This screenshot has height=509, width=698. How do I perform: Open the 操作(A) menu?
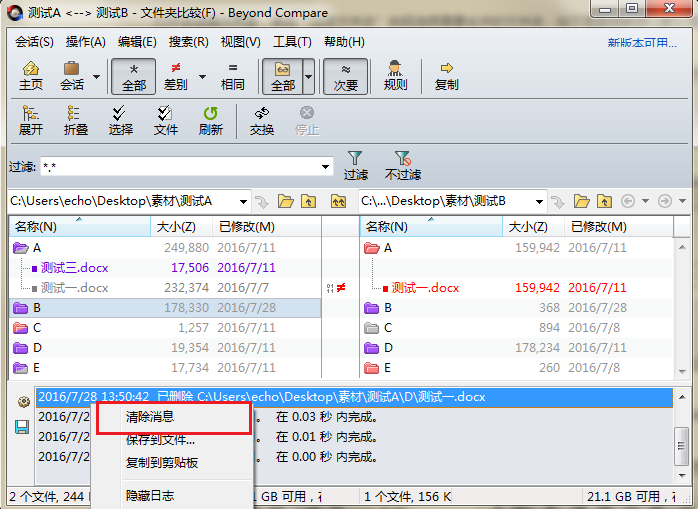pos(85,42)
